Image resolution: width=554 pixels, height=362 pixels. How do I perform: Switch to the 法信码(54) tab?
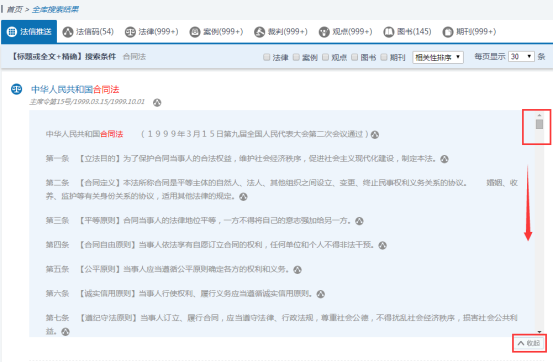coord(88,32)
